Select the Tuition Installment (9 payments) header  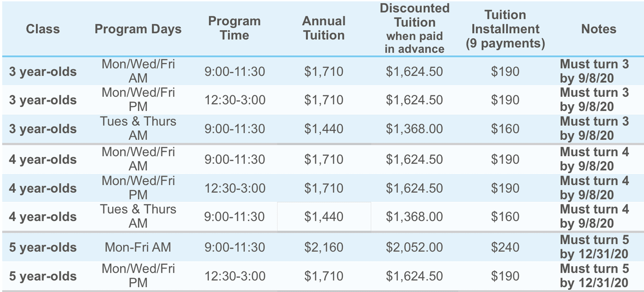[505, 29]
